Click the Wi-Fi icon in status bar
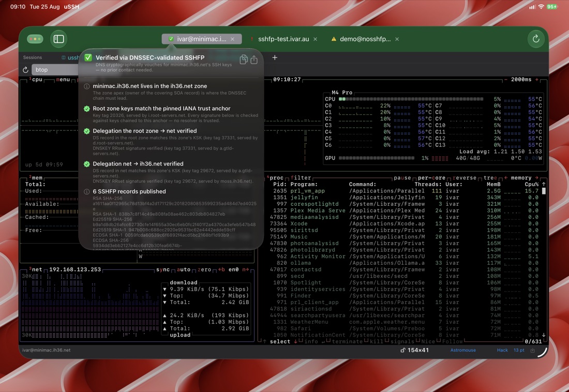 (x=541, y=7)
